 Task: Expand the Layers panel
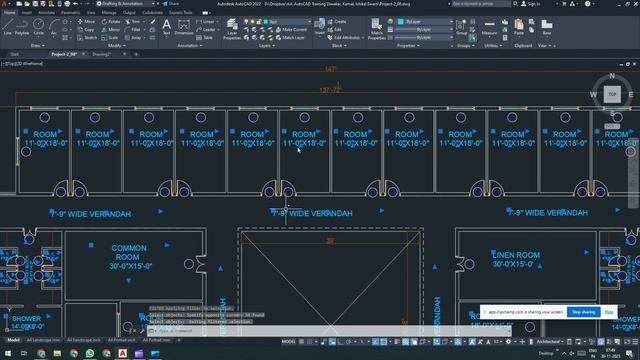pyautogui.click(x=267, y=46)
